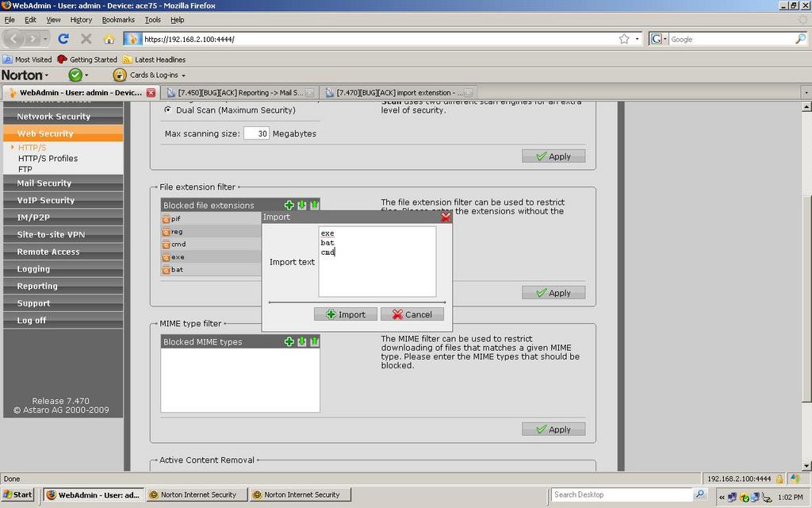Click export icon in Blocked MIME types header
This screenshot has height=508, width=812.
tap(314, 341)
